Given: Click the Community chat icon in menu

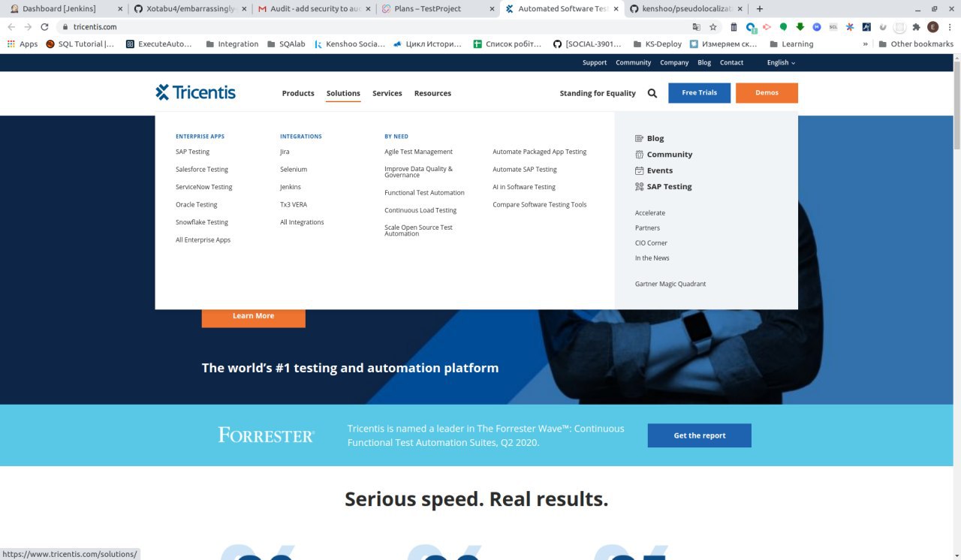Looking at the screenshot, I should tap(640, 155).
